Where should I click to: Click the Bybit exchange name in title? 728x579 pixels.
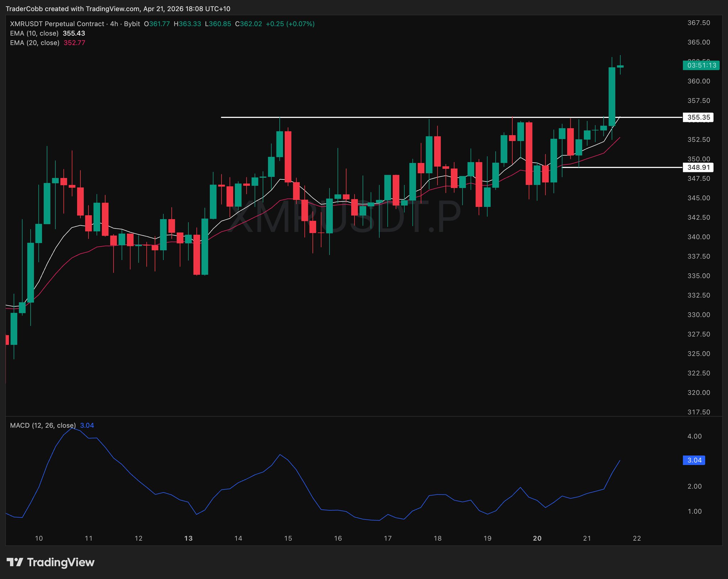pyautogui.click(x=132, y=24)
